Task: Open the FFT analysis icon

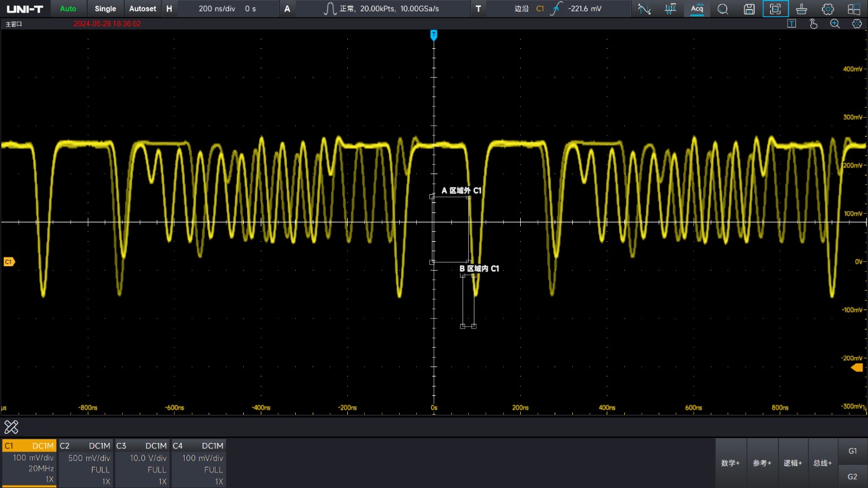Action: tap(670, 9)
